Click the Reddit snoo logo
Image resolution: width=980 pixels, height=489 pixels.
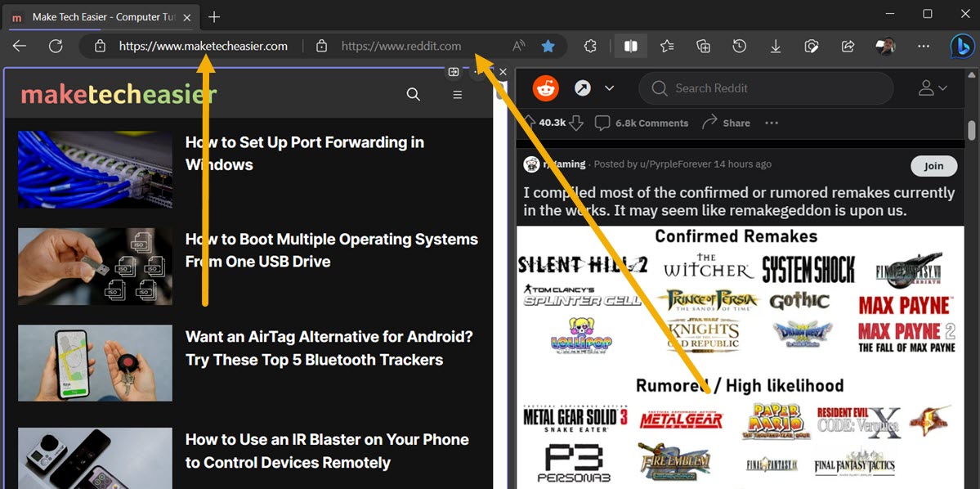[x=546, y=87]
